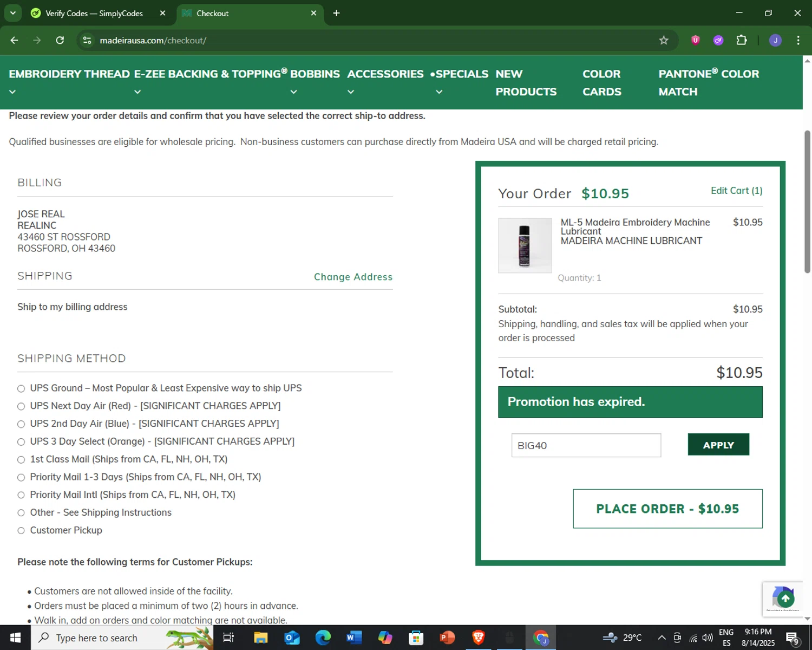The height and width of the screenshot is (650, 812).
Task: Open Microsoft Store from the taskbar
Action: [x=416, y=638]
